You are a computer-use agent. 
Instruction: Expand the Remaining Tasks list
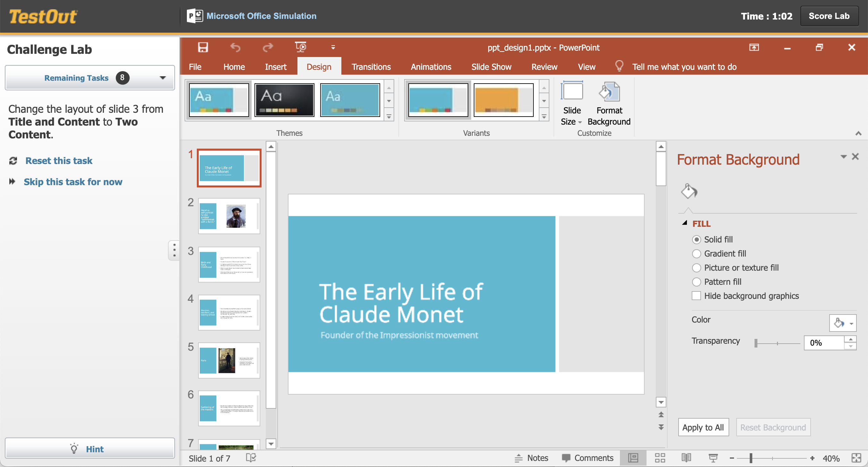tap(163, 78)
